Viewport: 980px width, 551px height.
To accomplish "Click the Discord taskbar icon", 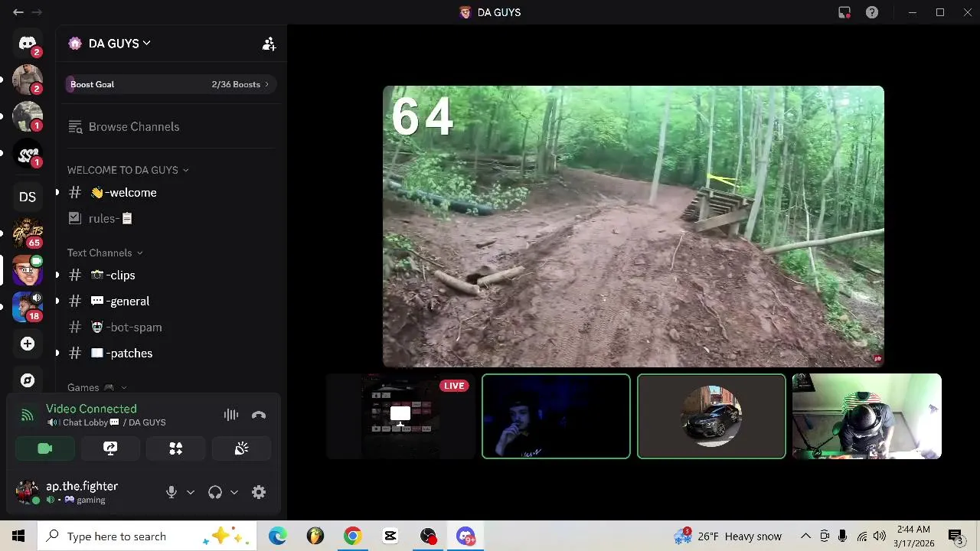I will point(465,536).
